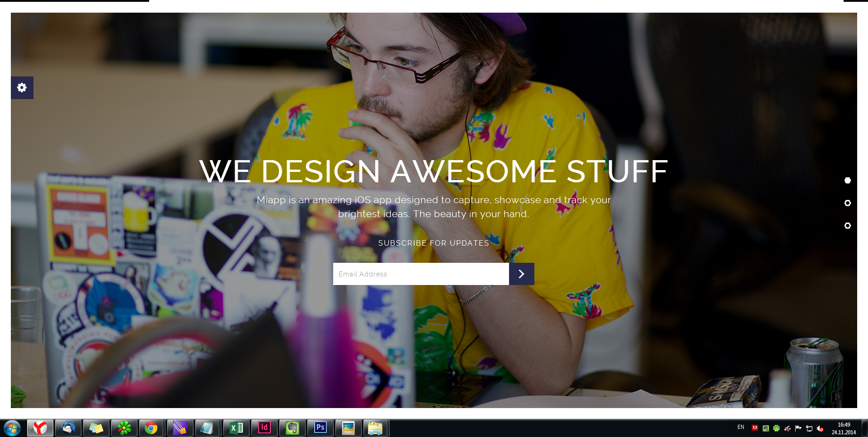The height and width of the screenshot is (437, 868).
Task: Submit email with the arrow button
Action: [522, 274]
